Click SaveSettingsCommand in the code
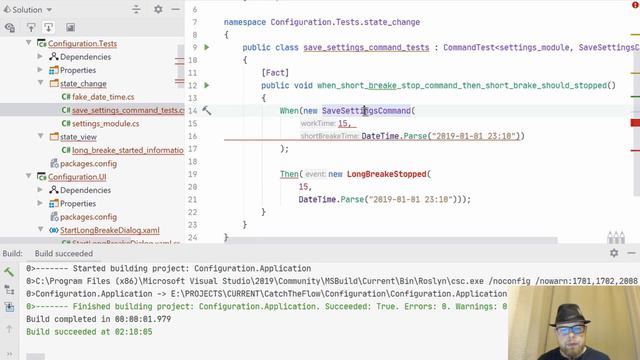Viewport: 640px width, 360px height. click(x=366, y=111)
